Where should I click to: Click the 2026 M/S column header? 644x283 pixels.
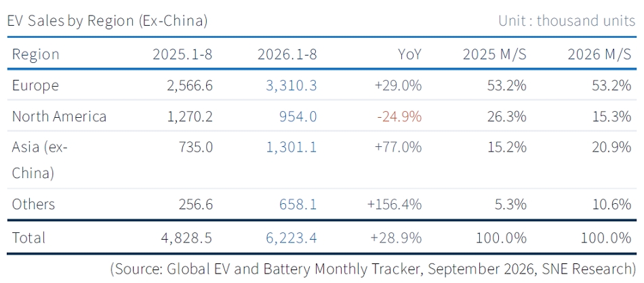coord(599,54)
